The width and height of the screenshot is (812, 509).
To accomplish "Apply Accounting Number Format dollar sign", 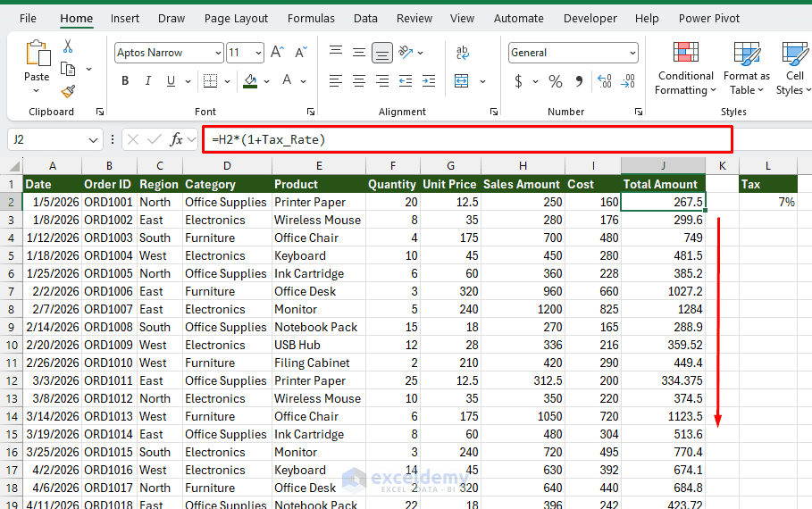I will 518,80.
